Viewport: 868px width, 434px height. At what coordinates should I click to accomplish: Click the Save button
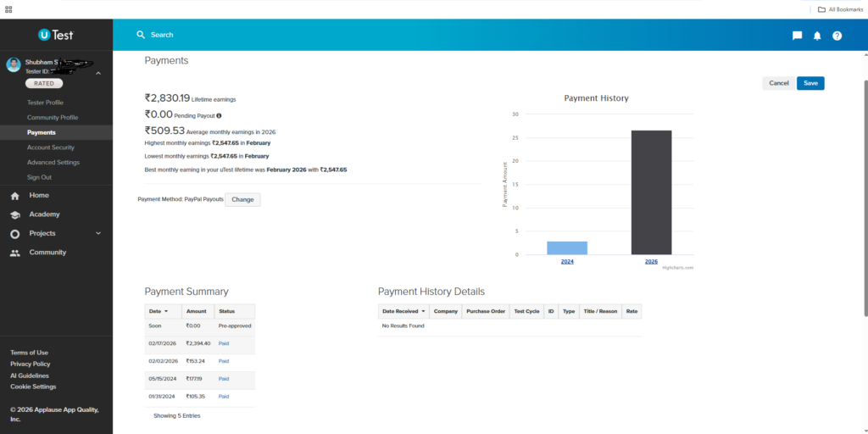810,83
